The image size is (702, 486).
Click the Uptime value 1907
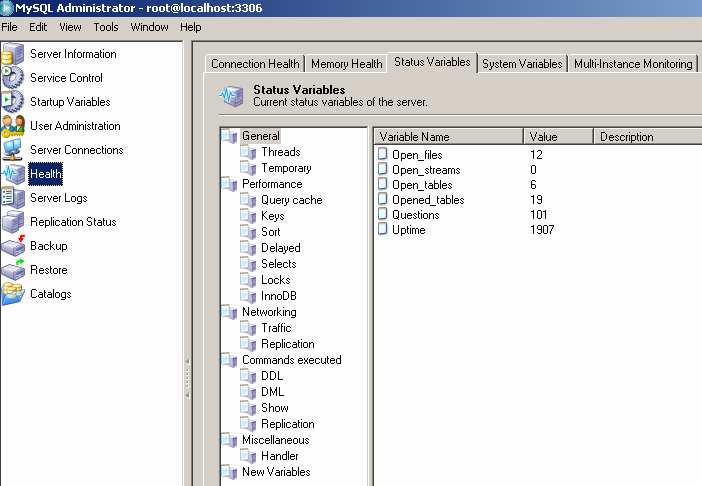542,230
